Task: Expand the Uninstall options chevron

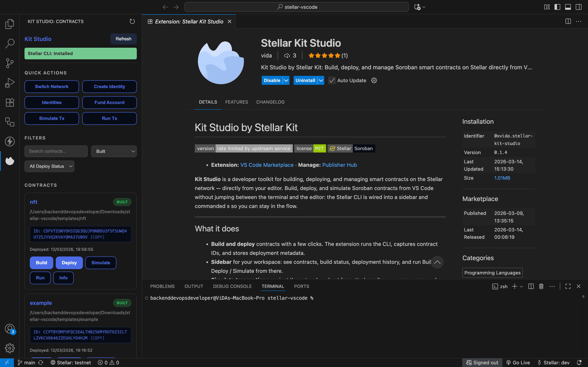Action: (321, 80)
